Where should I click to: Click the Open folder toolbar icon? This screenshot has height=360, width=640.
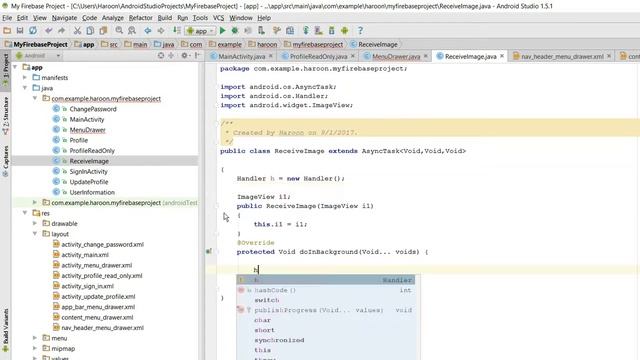pos(7,31)
